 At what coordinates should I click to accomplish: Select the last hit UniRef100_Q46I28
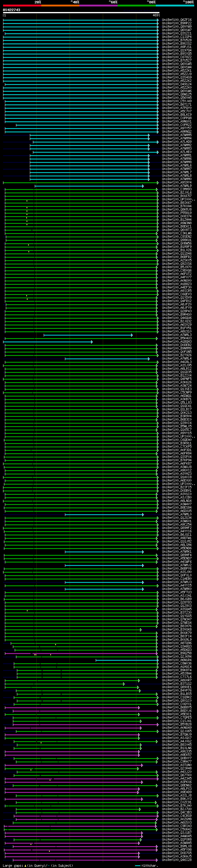tap(177, 860)
